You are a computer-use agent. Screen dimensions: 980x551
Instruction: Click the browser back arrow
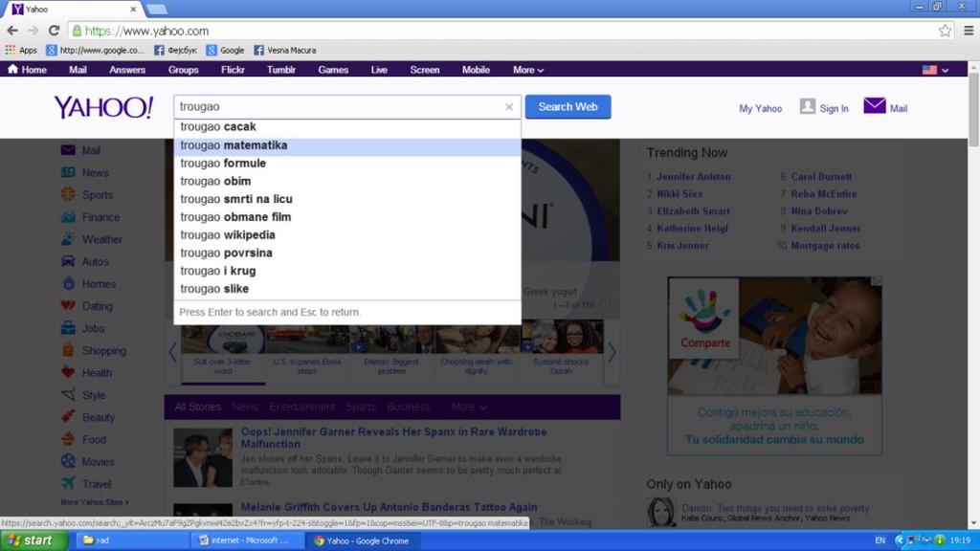[x=12, y=31]
